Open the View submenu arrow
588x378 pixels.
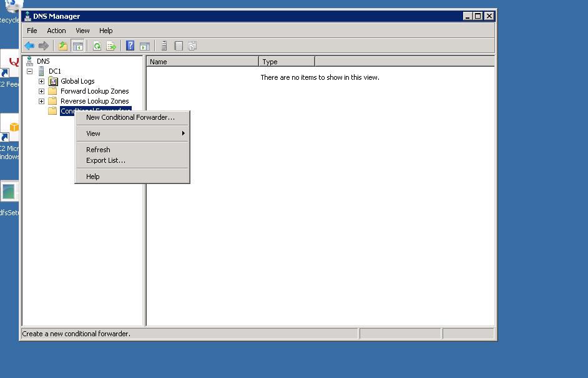183,133
